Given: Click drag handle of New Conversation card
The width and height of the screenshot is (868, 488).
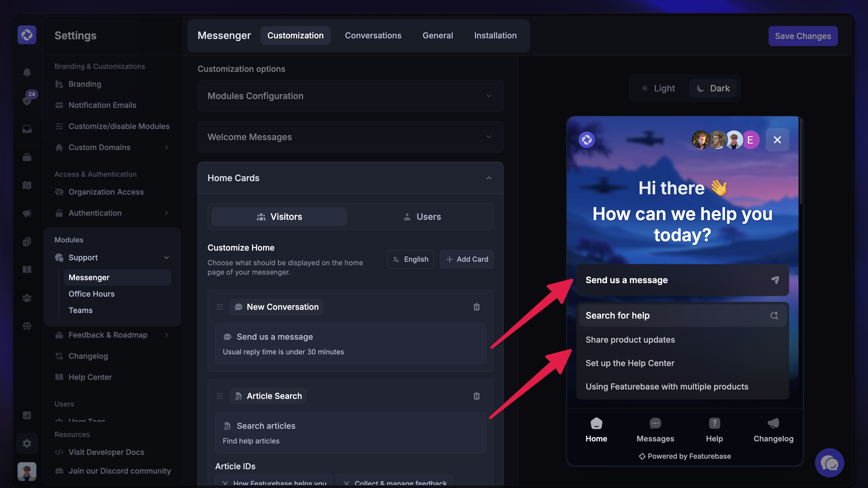Looking at the screenshot, I should click(220, 307).
